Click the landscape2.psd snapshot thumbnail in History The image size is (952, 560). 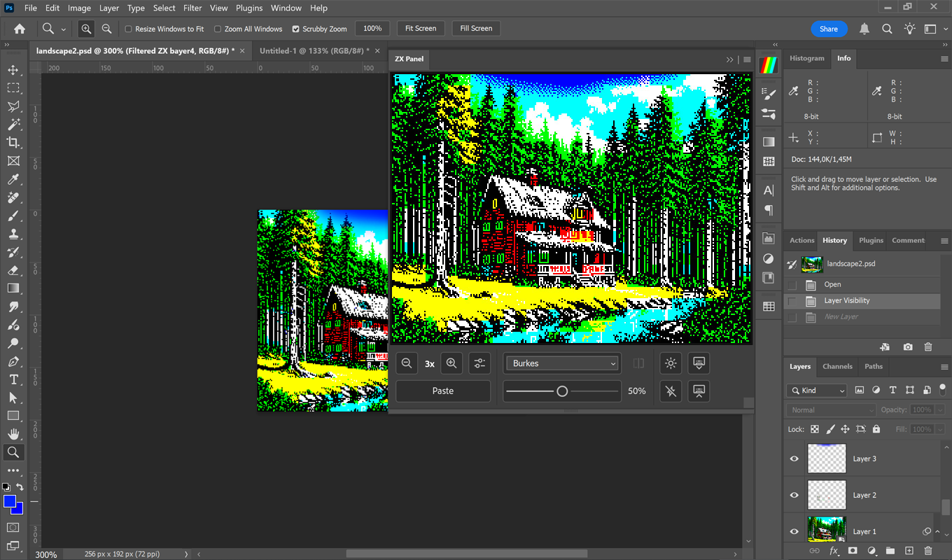click(x=812, y=264)
